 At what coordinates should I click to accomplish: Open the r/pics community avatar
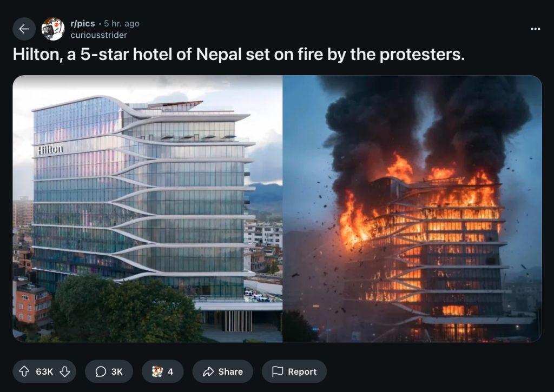coord(53,29)
